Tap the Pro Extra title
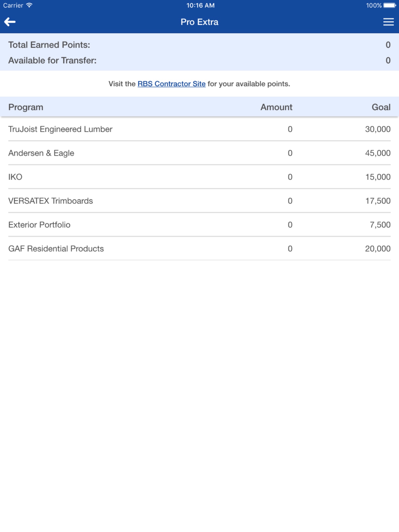The image size is (399, 532). (199, 22)
